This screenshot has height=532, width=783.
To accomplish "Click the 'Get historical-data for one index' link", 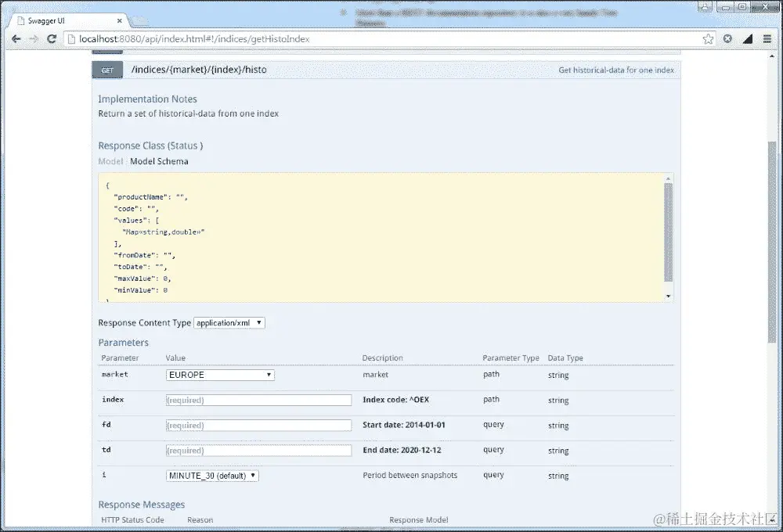I will pos(616,70).
